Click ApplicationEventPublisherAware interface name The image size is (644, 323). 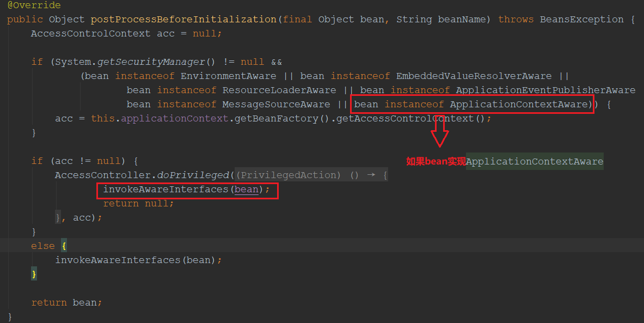(545, 90)
